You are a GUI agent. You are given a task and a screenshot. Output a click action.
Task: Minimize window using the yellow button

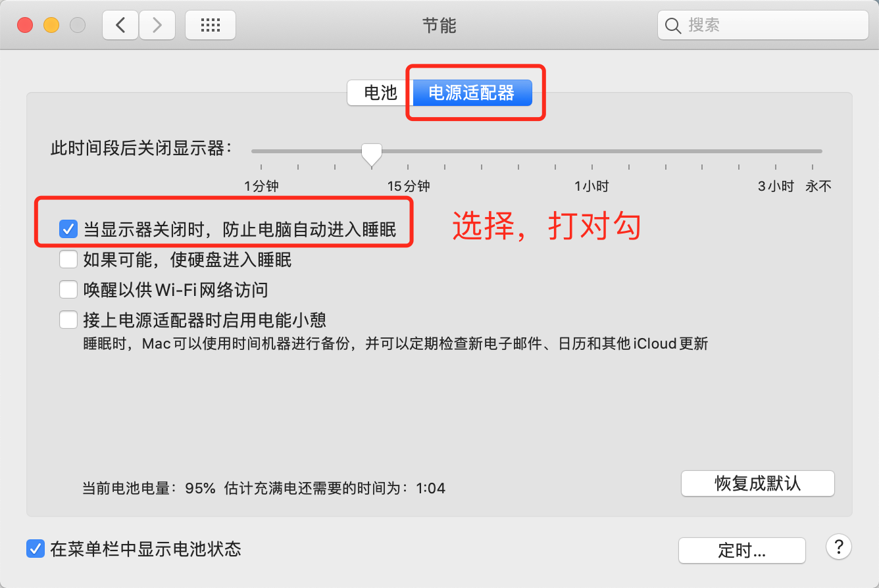tap(51, 26)
